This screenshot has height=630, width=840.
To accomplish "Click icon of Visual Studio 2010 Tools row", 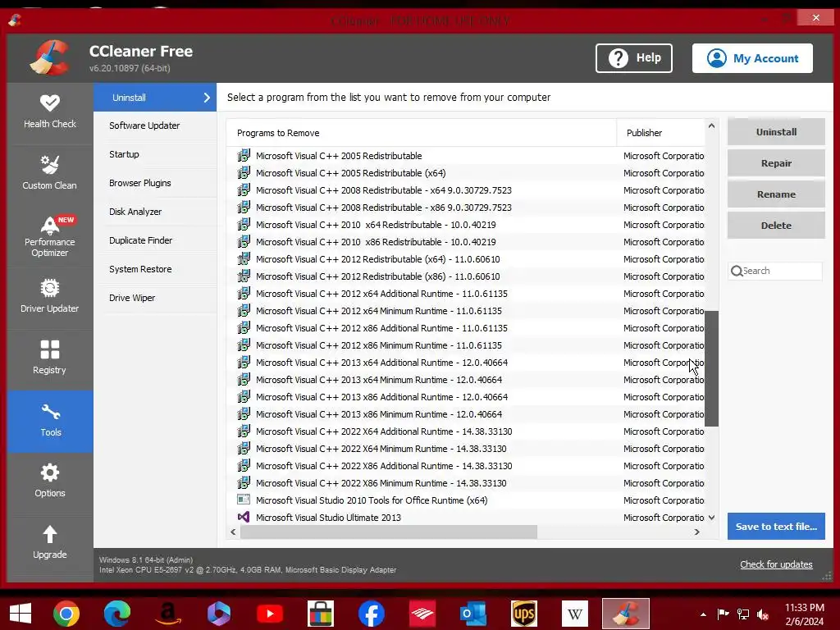I will [243, 500].
